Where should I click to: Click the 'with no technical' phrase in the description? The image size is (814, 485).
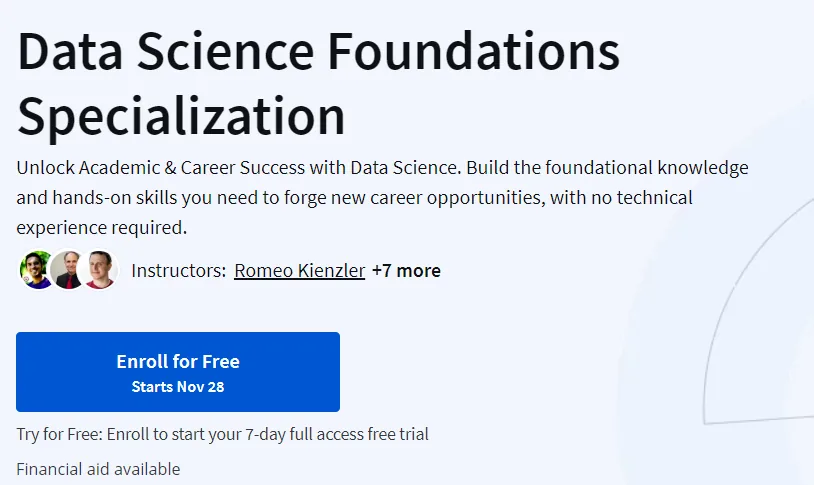click(x=621, y=198)
